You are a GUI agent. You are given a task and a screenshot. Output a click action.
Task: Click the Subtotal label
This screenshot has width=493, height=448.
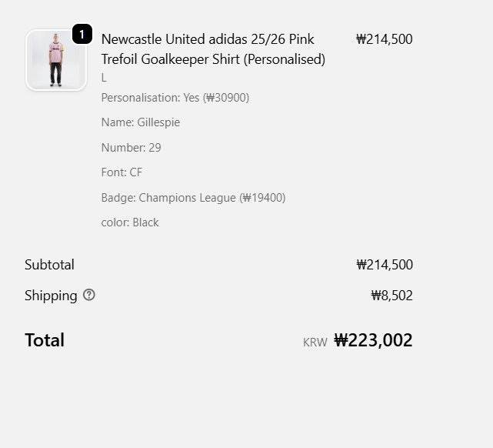coord(49,265)
